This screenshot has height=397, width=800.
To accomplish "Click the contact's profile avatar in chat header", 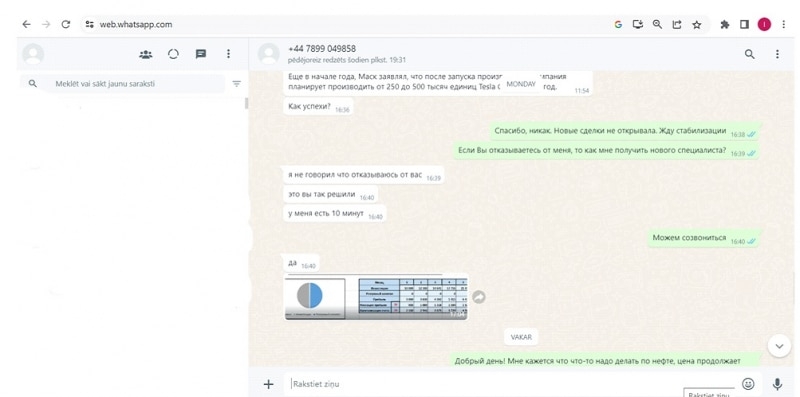I will coord(268,54).
